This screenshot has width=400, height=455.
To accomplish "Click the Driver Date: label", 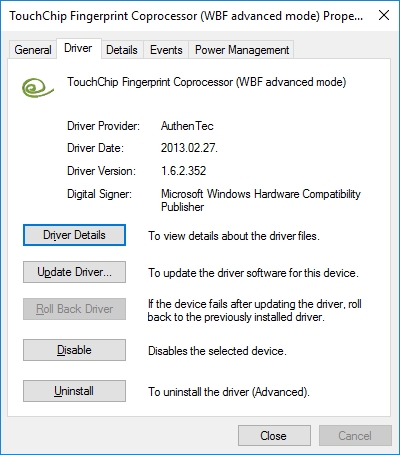I will (95, 148).
